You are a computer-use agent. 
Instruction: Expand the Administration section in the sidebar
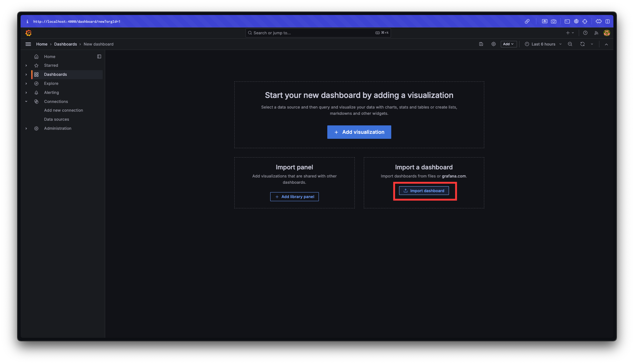(26, 129)
